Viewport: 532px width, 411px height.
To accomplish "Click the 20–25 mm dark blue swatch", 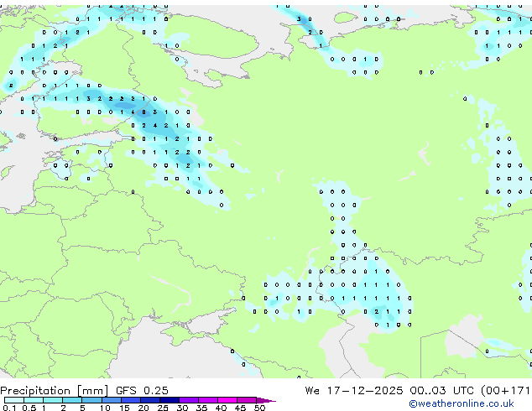I will pos(149,400).
